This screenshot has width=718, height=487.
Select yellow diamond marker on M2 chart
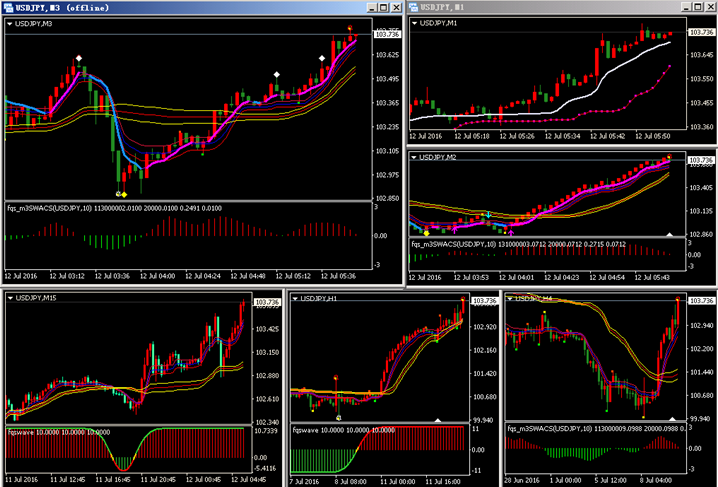(x=427, y=232)
